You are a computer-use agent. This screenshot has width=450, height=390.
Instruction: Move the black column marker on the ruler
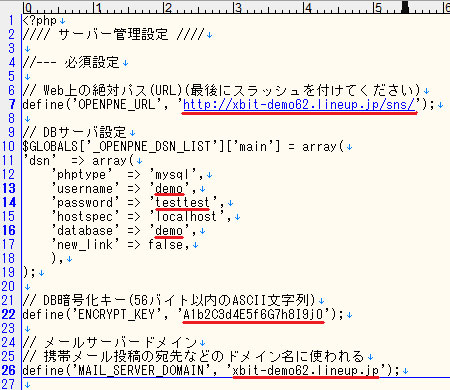coord(405,7)
